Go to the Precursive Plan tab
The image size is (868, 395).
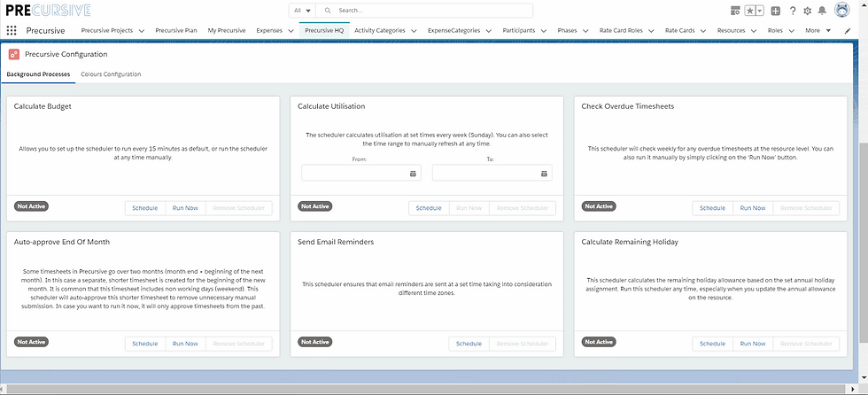pyautogui.click(x=176, y=31)
